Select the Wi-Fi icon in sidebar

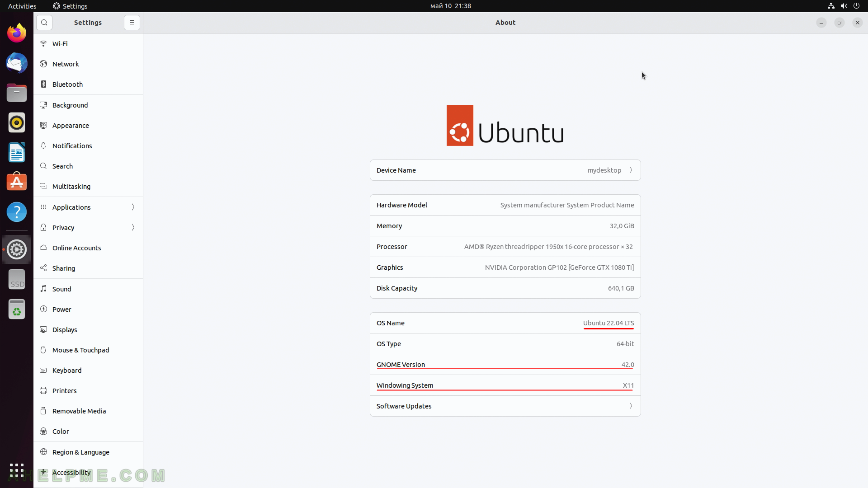43,43
